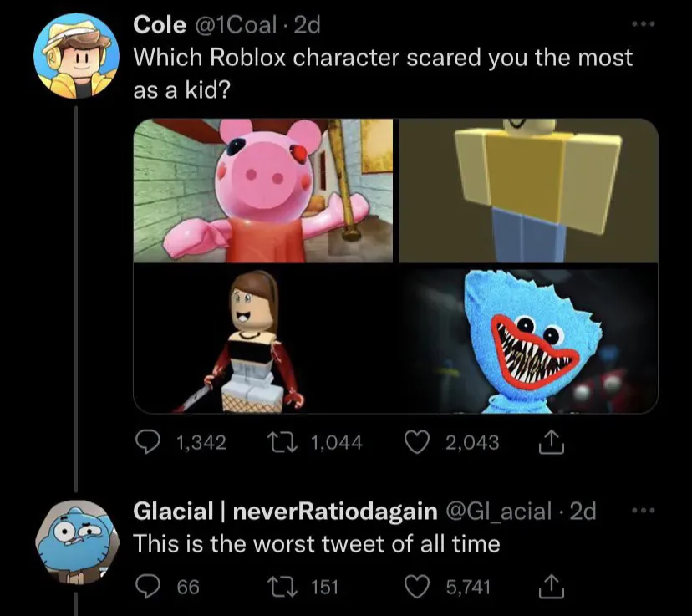
Task: Reply to Glacial's tweet
Action: (x=148, y=587)
